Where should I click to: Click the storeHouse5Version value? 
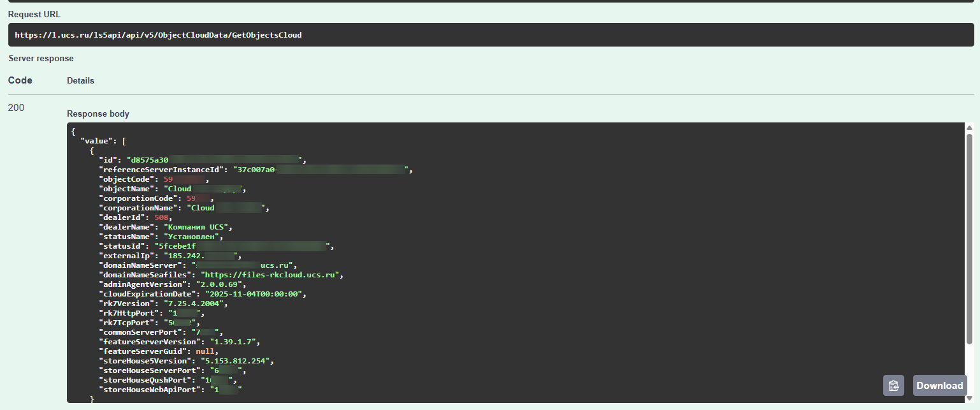[237, 361]
